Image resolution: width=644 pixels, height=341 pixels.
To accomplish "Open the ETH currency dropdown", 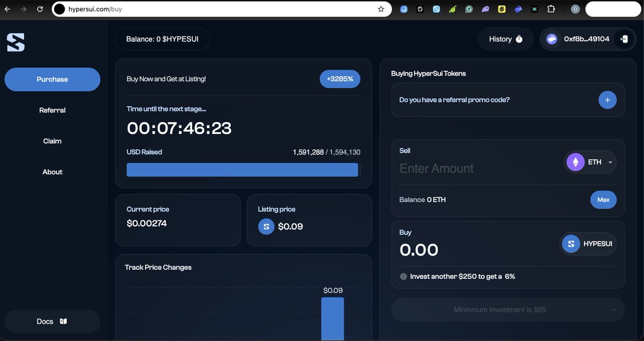I will point(590,162).
